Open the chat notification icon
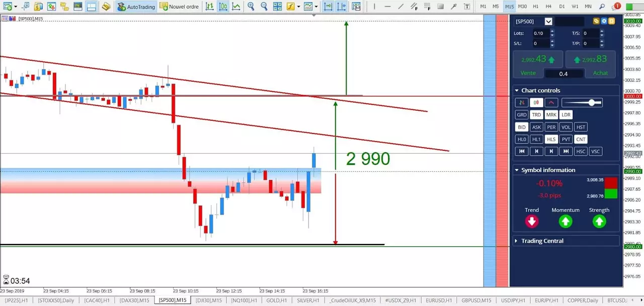This screenshot has width=644, height=306. (x=616, y=7)
